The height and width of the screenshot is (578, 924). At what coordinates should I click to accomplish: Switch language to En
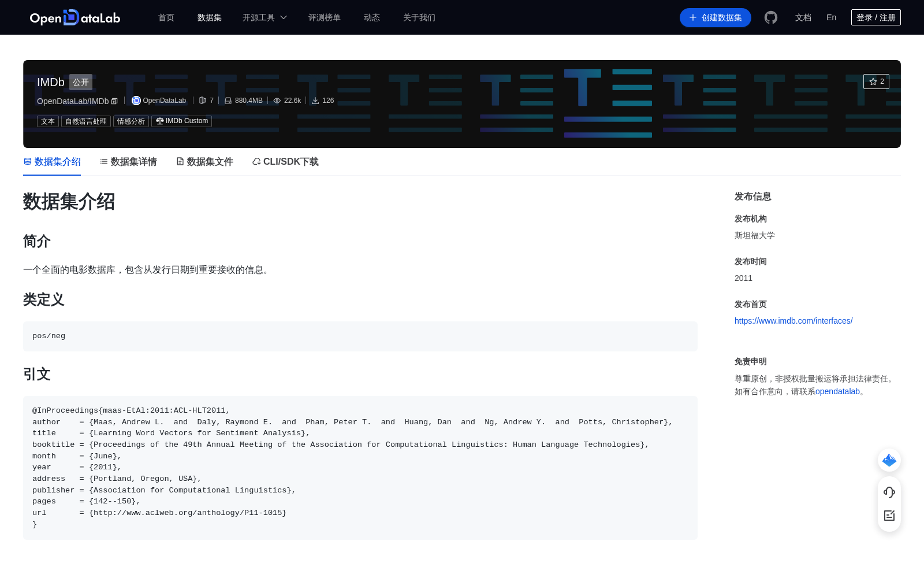click(831, 17)
